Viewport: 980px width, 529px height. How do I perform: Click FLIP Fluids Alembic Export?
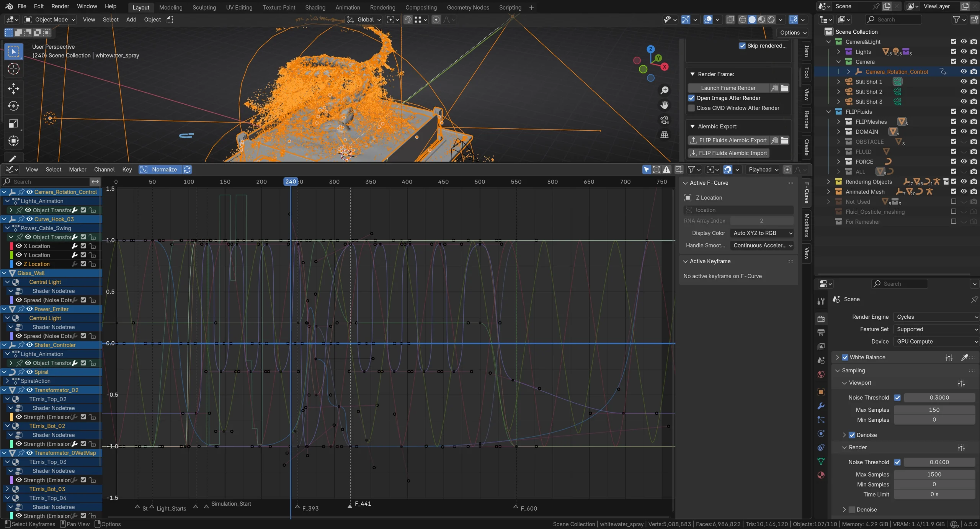coord(728,140)
